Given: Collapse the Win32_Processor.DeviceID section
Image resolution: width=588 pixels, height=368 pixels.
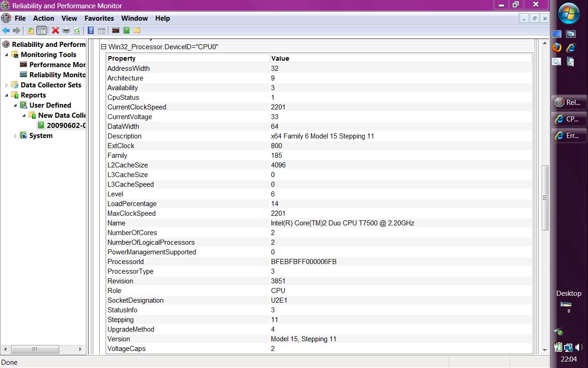Looking at the screenshot, I should coord(103,47).
